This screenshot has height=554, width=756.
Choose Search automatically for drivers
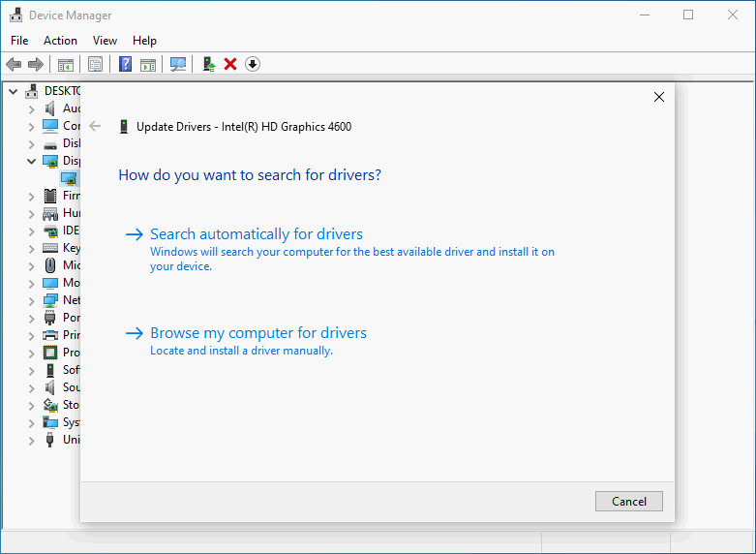(257, 234)
